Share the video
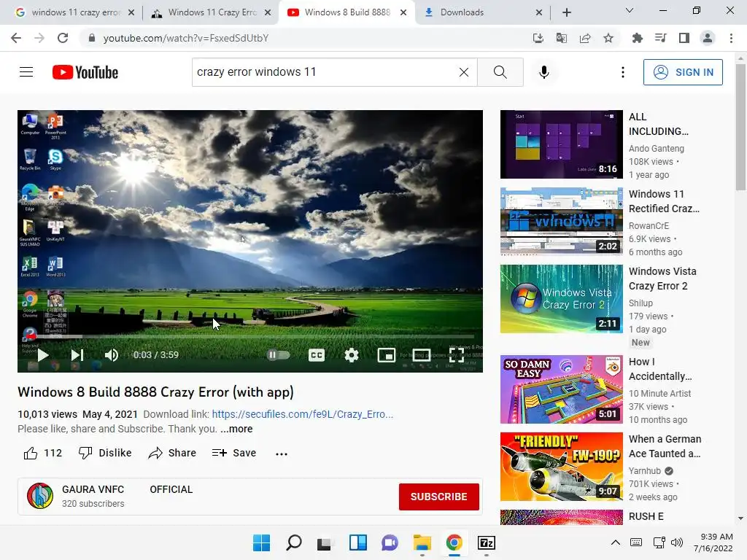This screenshot has width=747, height=560. 172,453
